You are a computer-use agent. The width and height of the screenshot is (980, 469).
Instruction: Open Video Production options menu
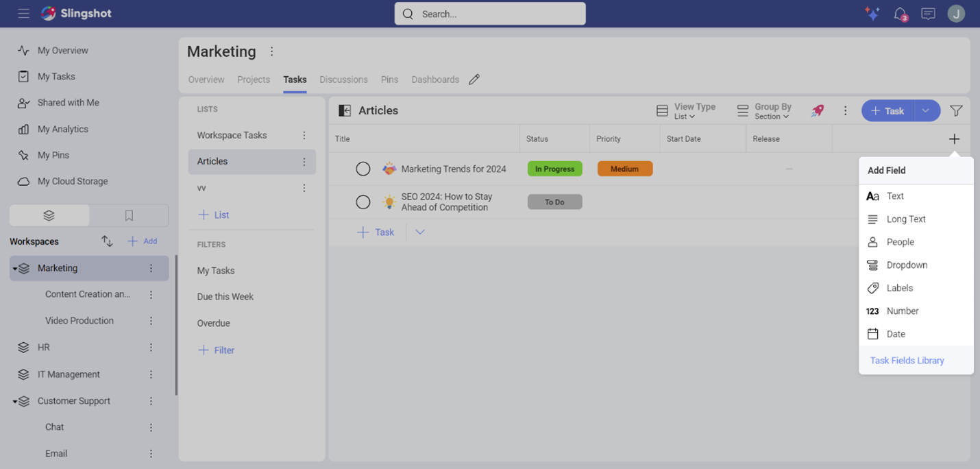tap(151, 320)
